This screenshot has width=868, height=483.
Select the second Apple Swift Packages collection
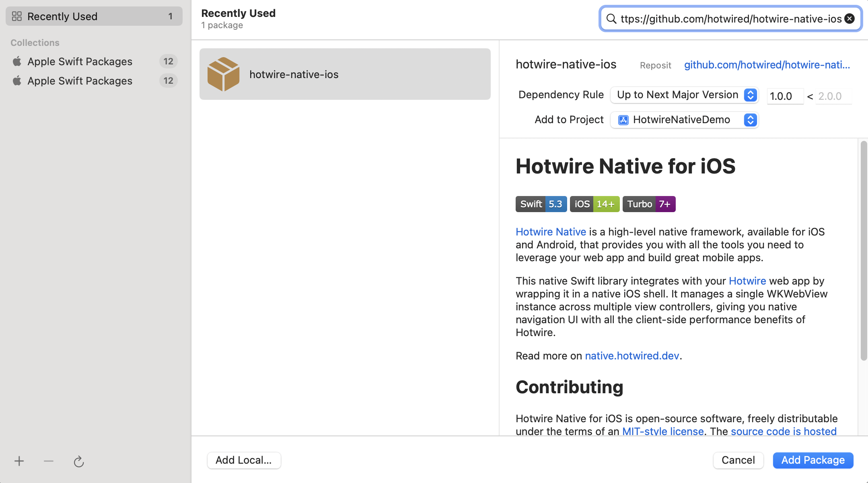pos(80,81)
